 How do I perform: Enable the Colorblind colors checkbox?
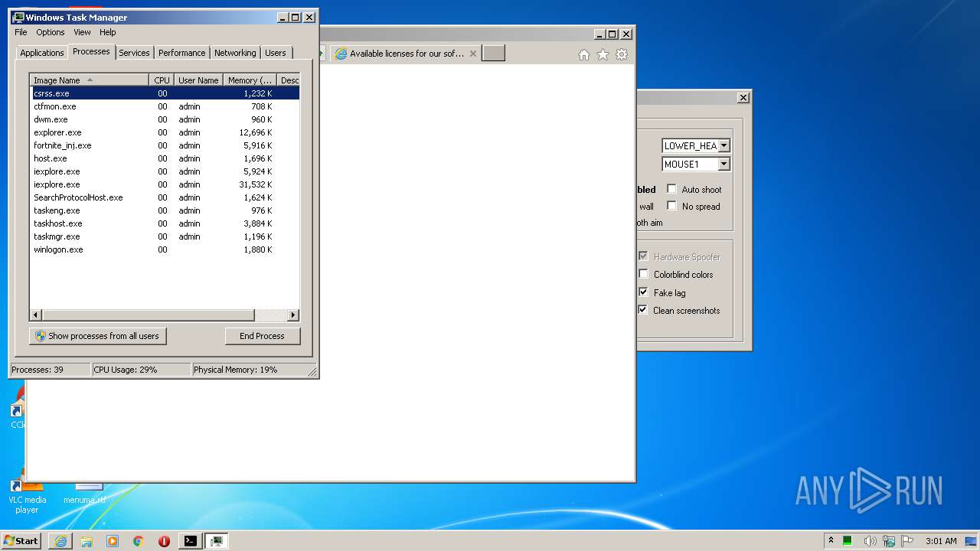pos(643,274)
